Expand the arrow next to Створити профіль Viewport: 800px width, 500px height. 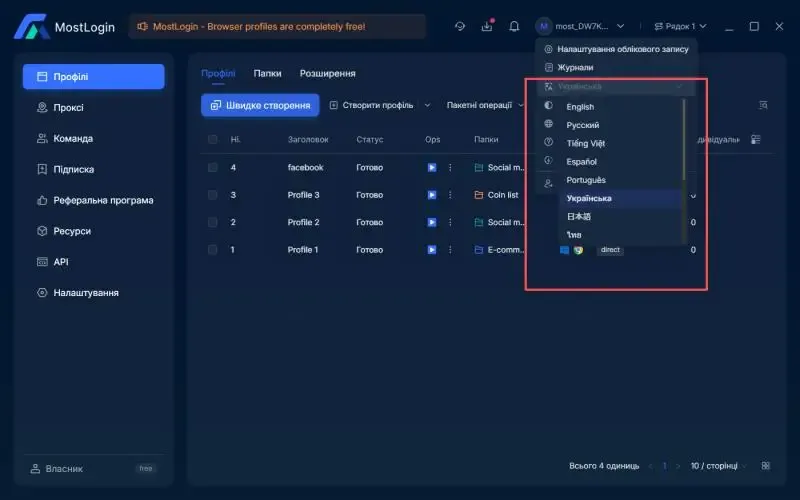pos(428,105)
